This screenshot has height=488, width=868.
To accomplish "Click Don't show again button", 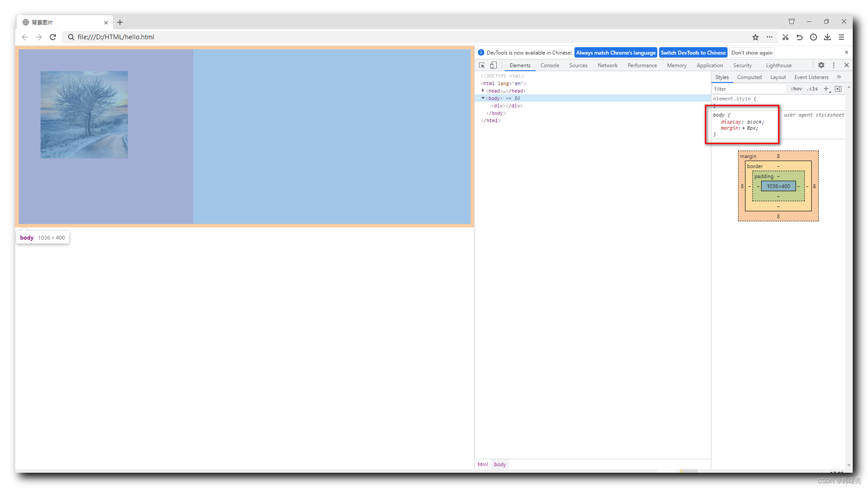I will click(x=752, y=53).
